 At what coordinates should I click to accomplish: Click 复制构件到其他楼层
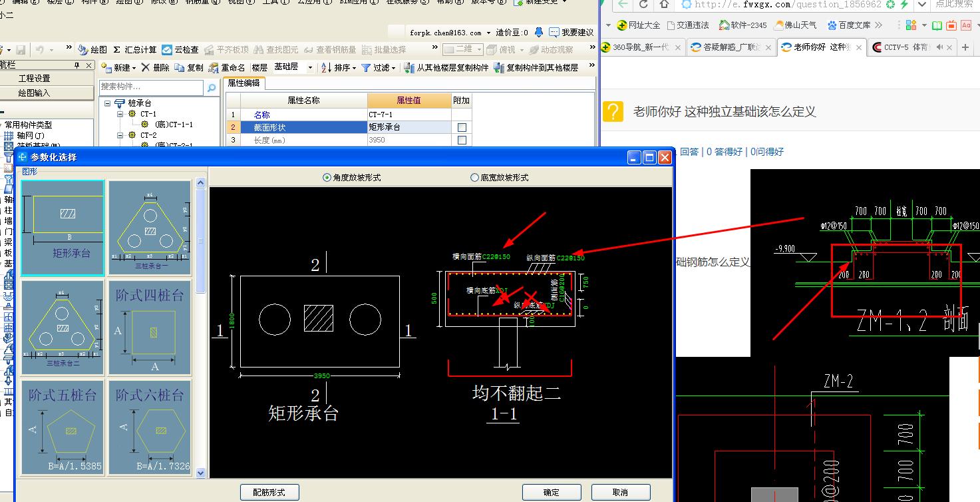(x=536, y=68)
